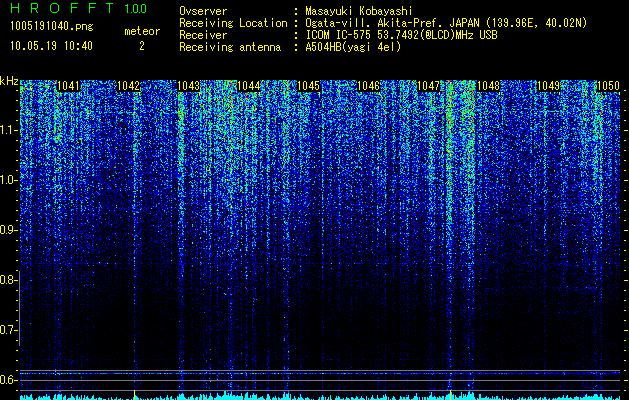Click the 0.6 frequency axis label
629x400 pixels.
click(x=7, y=380)
